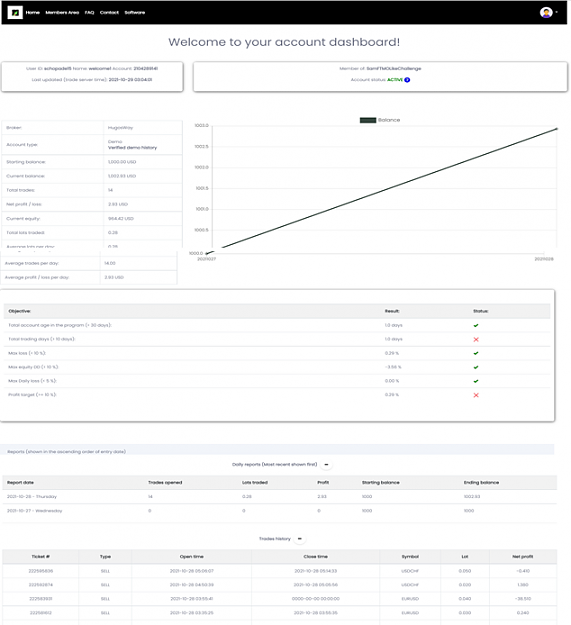Image resolution: width=571 pixels, height=625 pixels.
Task: Click the Report date column header
Action: click(20, 482)
